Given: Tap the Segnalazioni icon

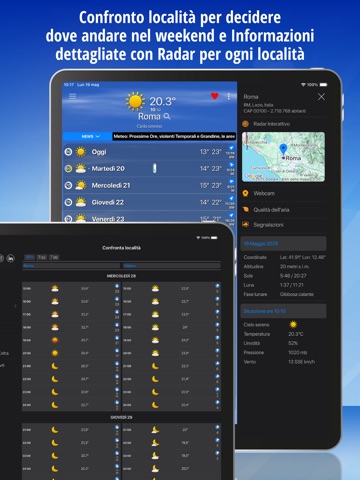Looking at the screenshot, I should 246,224.
